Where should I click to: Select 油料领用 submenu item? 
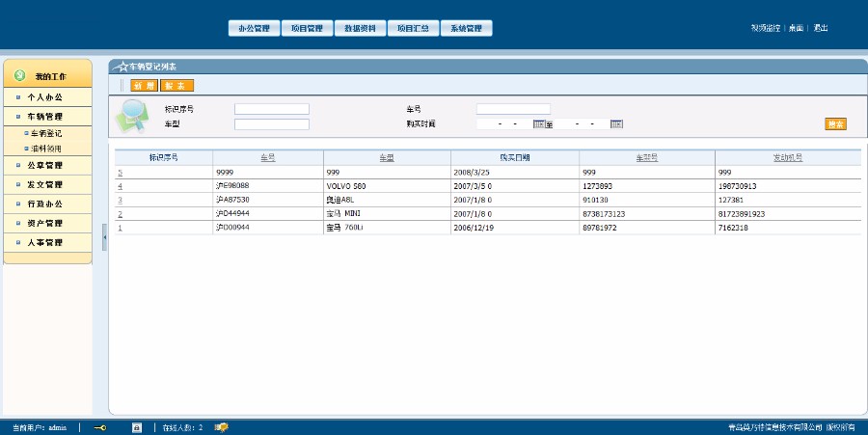pos(46,149)
